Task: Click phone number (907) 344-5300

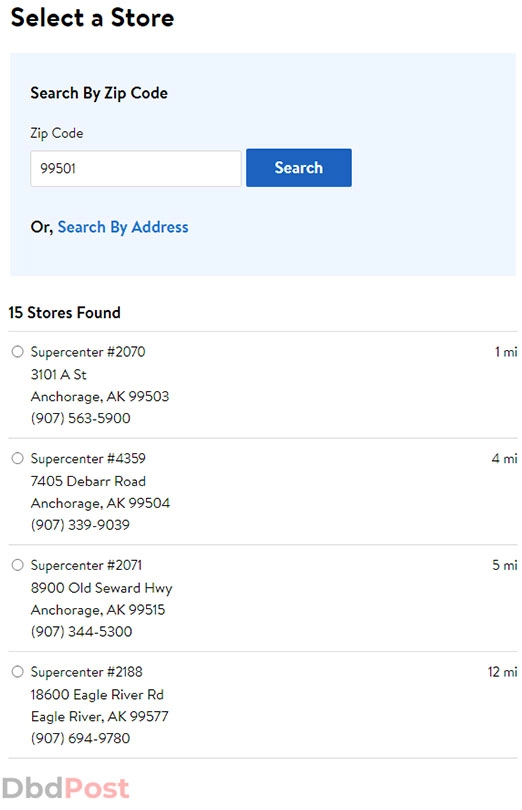Action: [x=82, y=631]
